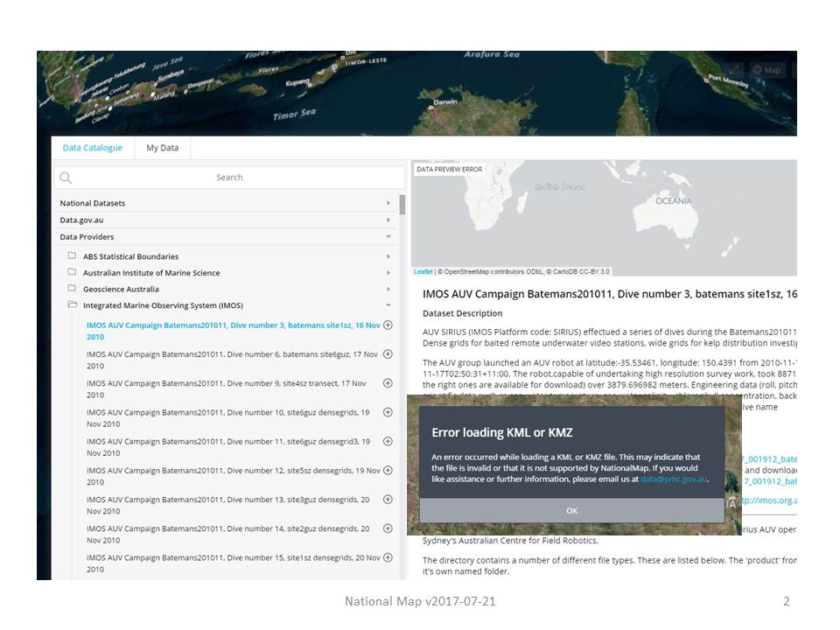Click the Dataset Description heading

point(462,313)
